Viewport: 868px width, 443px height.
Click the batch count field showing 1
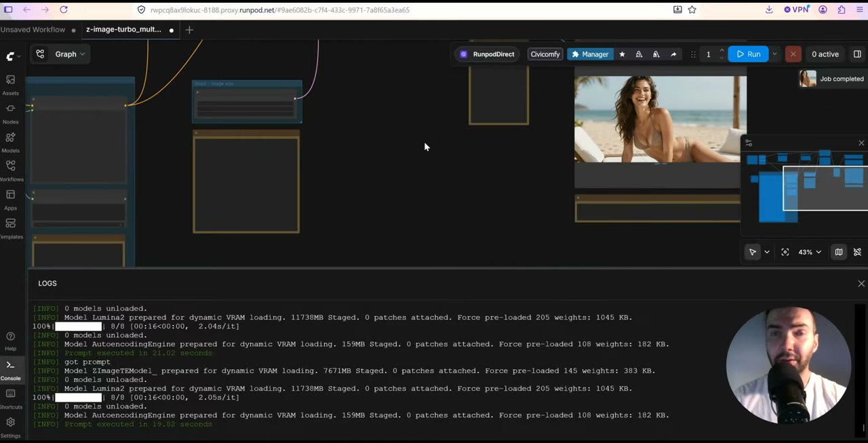(x=708, y=54)
